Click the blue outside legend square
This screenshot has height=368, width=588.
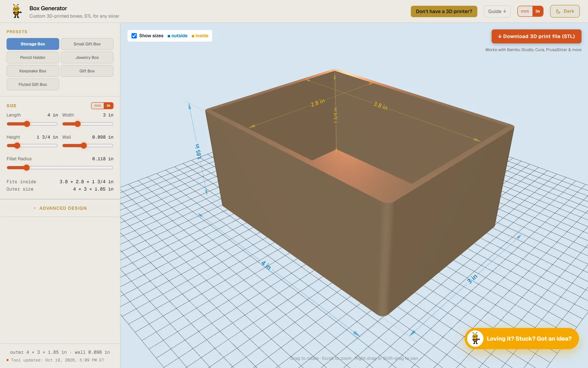coord(169,36)
